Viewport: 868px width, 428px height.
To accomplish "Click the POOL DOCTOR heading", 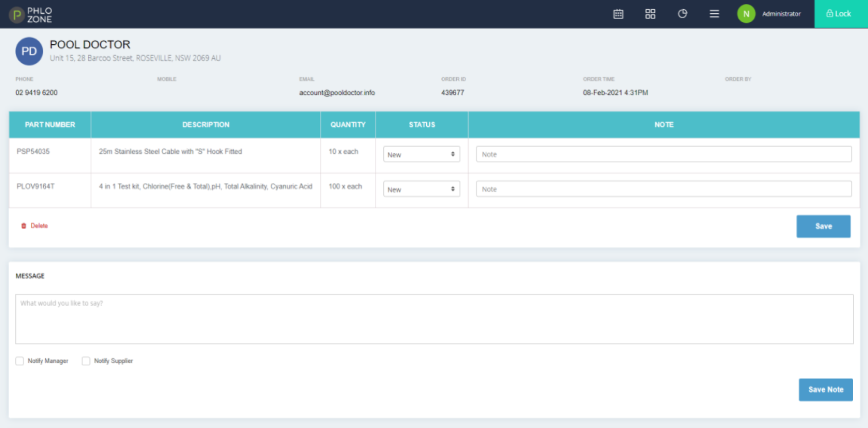I will (x=90, y=44).
